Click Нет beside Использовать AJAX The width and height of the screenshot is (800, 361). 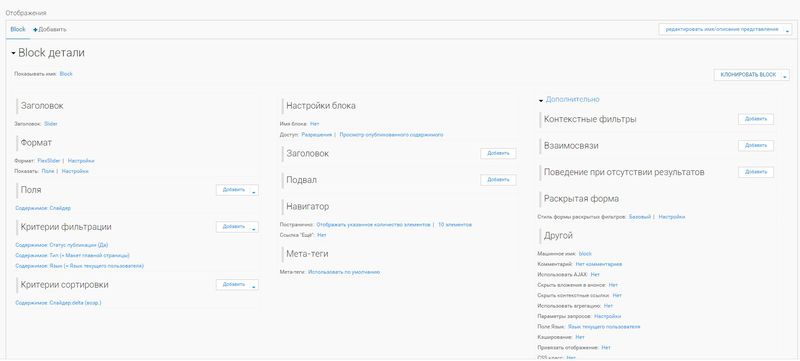click(595, 274)
